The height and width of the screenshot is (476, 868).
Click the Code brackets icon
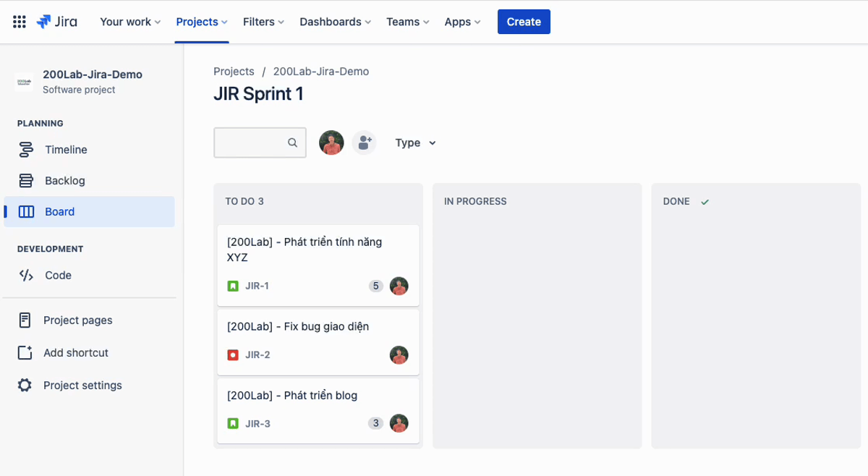point(26,275)
